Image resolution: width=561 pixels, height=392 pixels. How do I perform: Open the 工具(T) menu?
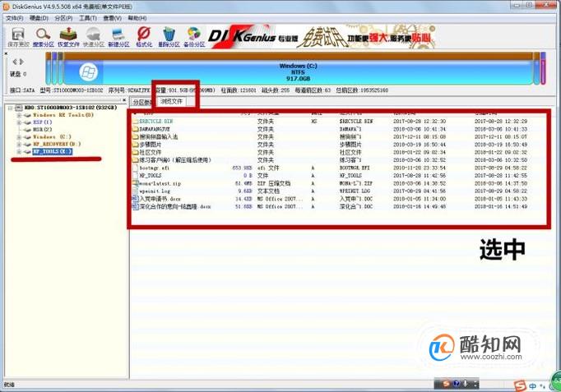(88, 18)
